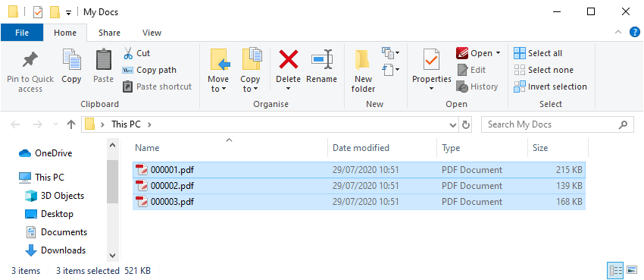Collapse the ribbon with the chevron
This screenshot has width=644, height=280.
click(x=617, y=33)
